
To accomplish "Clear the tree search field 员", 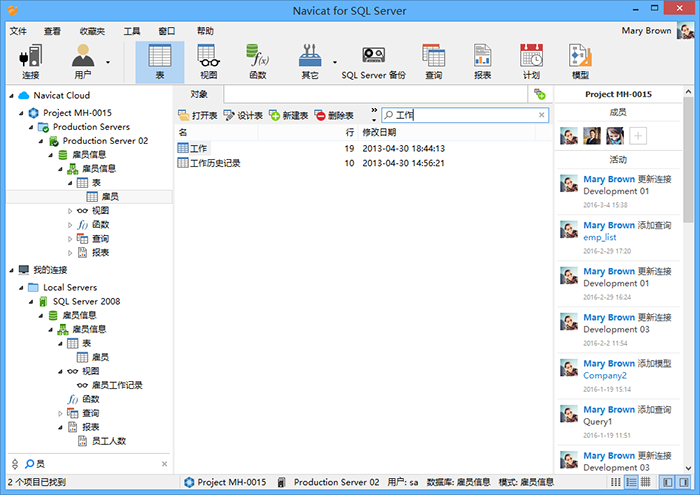I will 164,464.
